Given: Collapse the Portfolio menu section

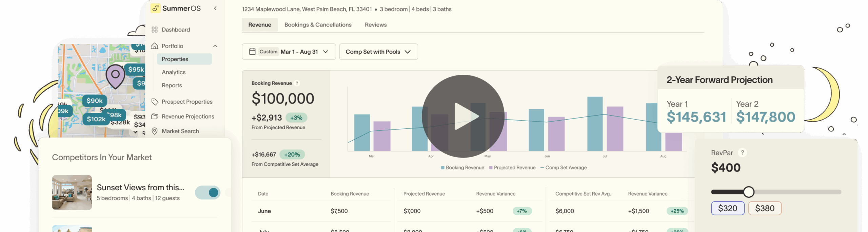Looking at the screenshot, I should (215, 46).
